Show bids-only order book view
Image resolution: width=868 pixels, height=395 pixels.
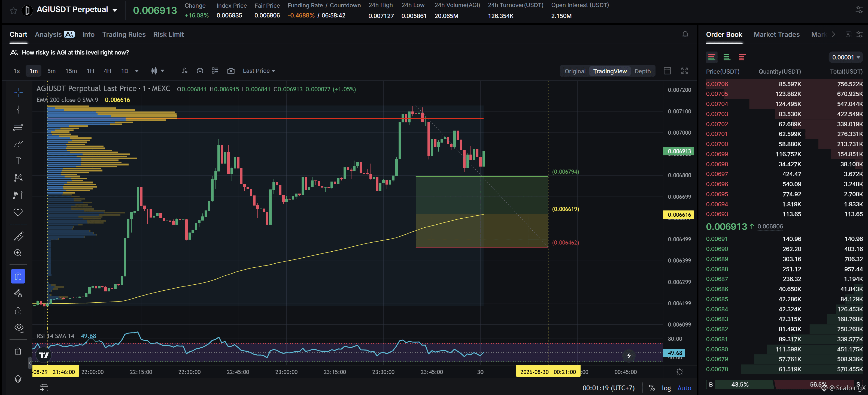(727, 57)
